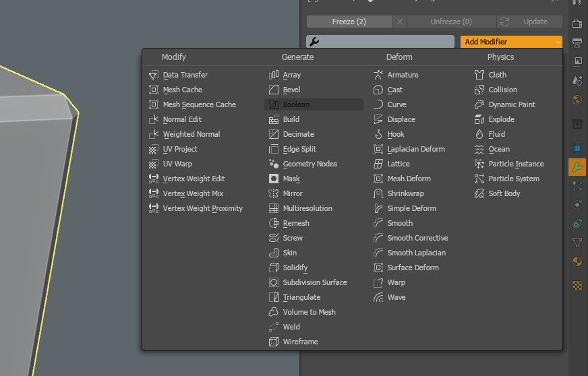Add the Screw modifier
Image resolution: width=588 pixels, height=376 pixels.
[293, 238]
